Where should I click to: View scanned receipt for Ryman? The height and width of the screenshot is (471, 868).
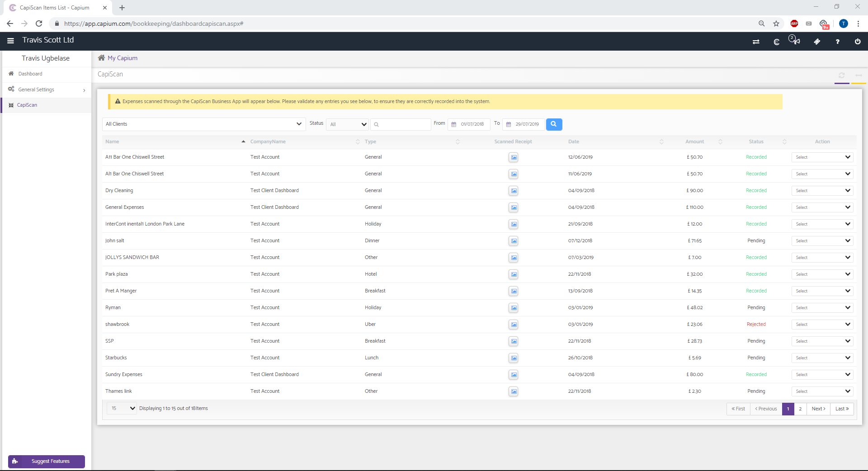[514, 308]
